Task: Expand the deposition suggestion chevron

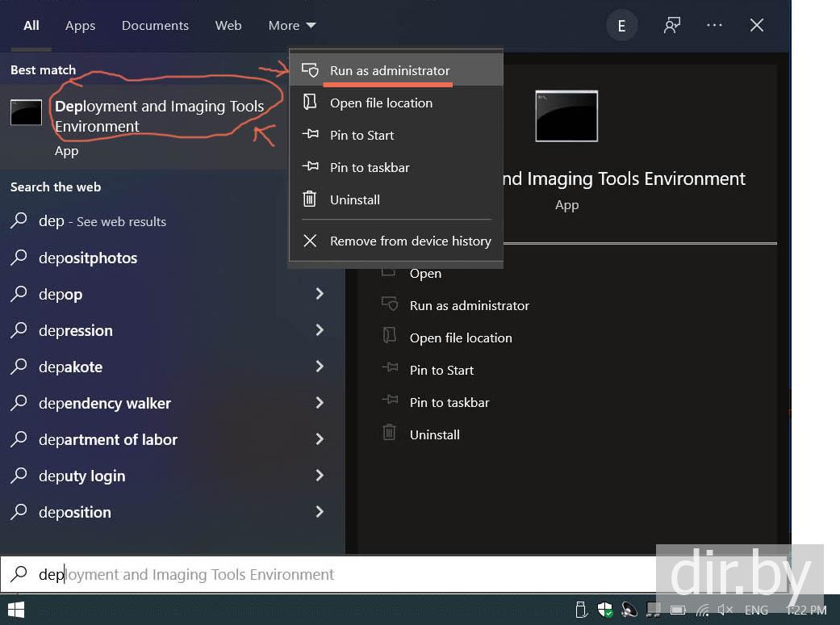Action: (x=320, y=512)
